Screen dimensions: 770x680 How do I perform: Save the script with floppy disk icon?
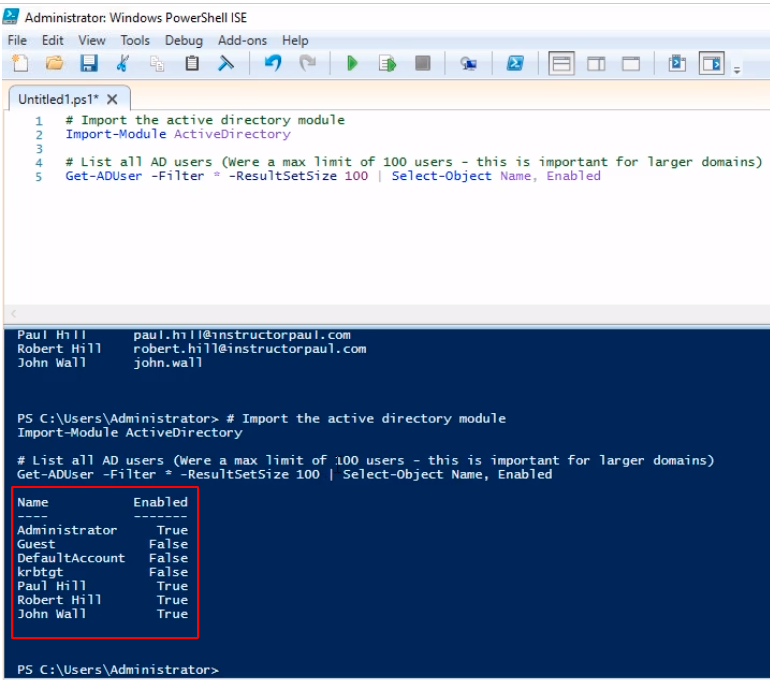point(89,63)
